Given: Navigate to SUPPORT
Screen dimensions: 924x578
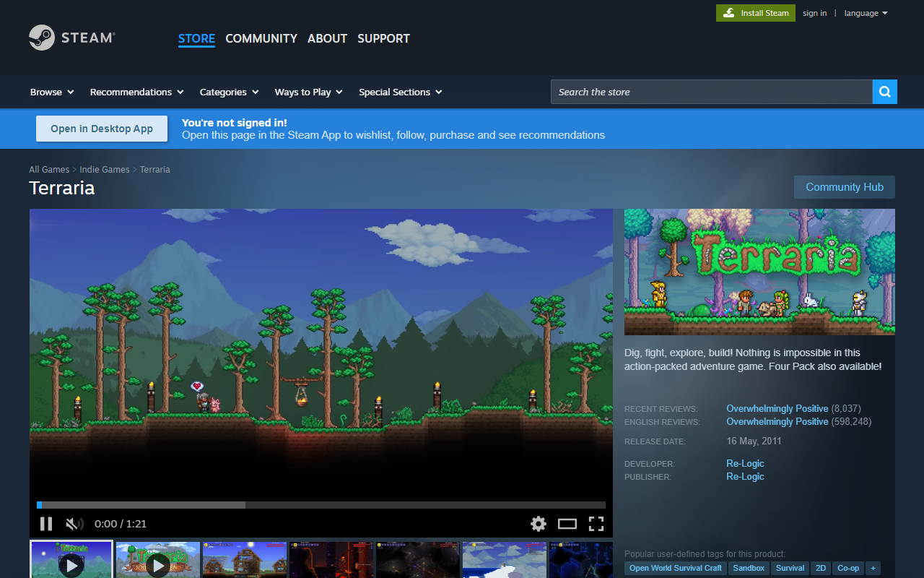Looking at the screenshot, I should (383, 38).
